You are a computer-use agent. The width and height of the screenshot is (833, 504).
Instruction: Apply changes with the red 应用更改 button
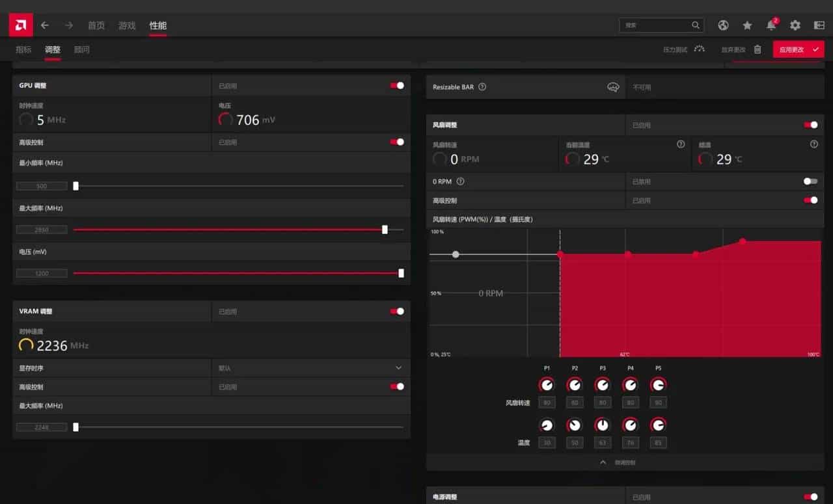(x=798, y=49)
